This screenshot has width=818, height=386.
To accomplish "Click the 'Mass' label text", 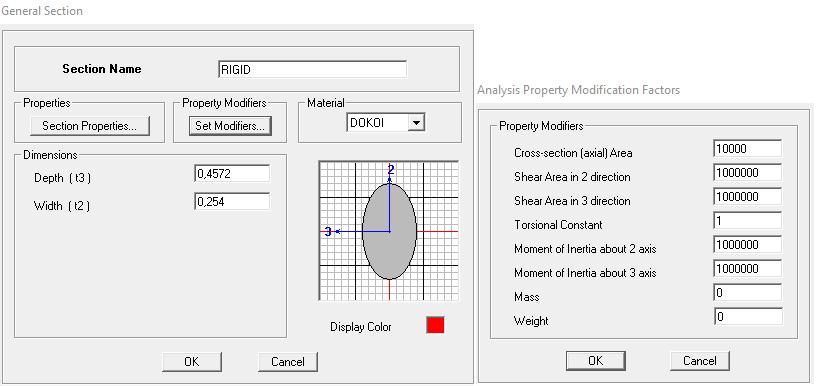I will pyautogui.click(x=526, y=297).
